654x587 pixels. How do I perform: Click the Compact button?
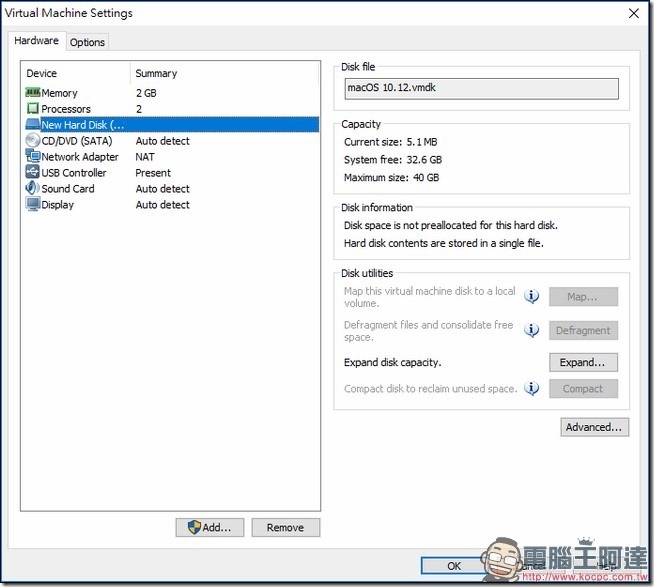tap(583, 388)
